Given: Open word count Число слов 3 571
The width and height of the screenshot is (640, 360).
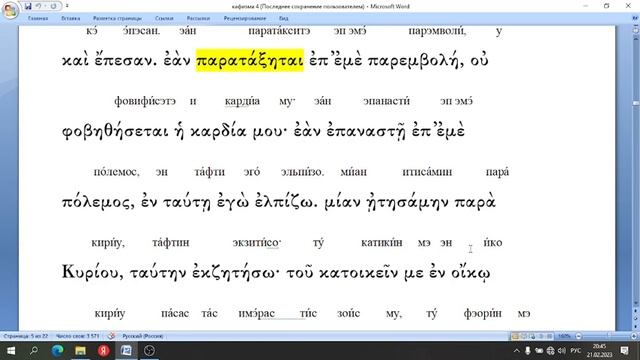Looking at the screenshot, I should click(77, 336).
